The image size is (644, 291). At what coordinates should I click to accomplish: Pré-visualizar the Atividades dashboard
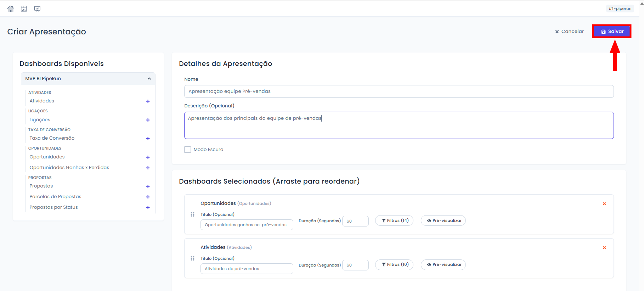[x=443, y=265]
